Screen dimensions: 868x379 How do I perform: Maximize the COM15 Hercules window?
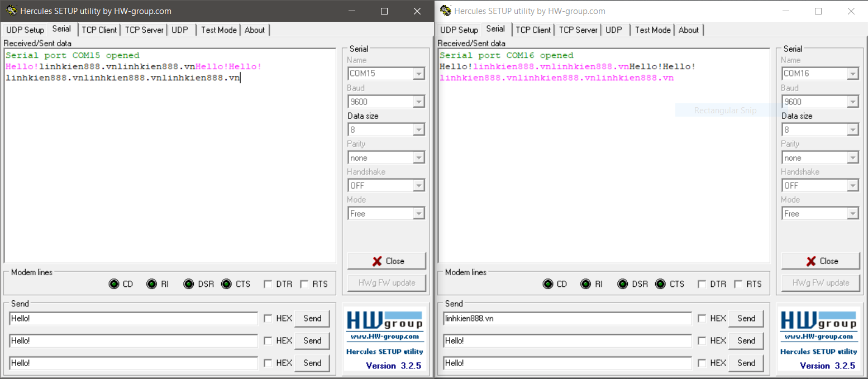coord(384,11)
